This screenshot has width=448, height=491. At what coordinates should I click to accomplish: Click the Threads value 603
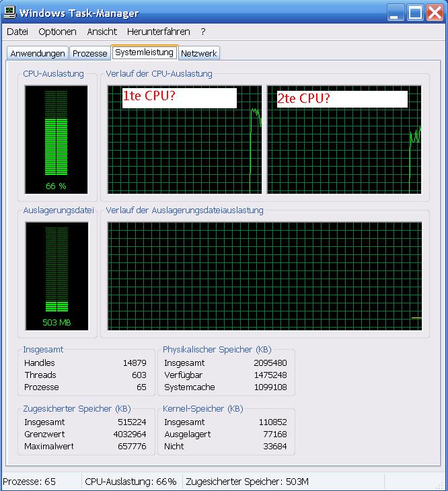(x=139, y=375)
